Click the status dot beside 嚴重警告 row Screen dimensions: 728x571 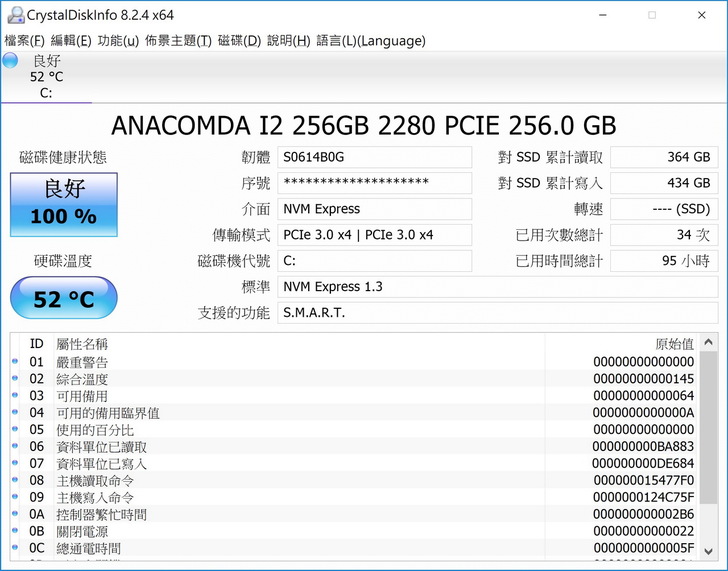click(x=15, y=362)
